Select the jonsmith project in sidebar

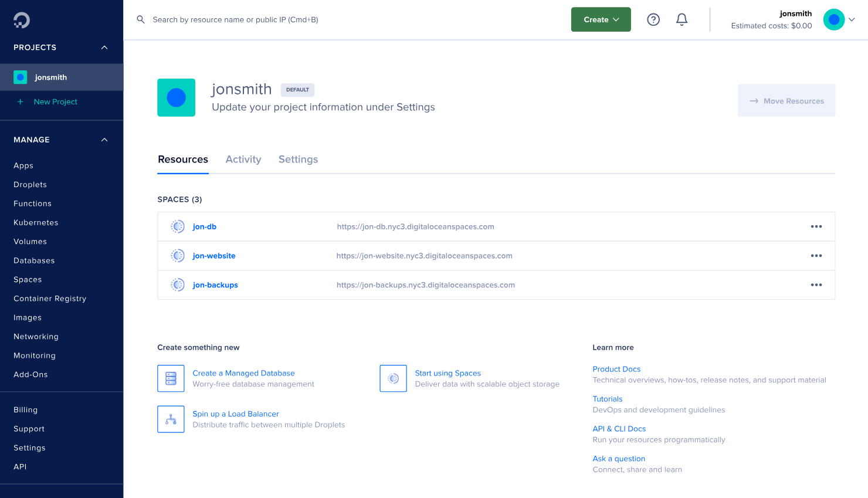62,77
